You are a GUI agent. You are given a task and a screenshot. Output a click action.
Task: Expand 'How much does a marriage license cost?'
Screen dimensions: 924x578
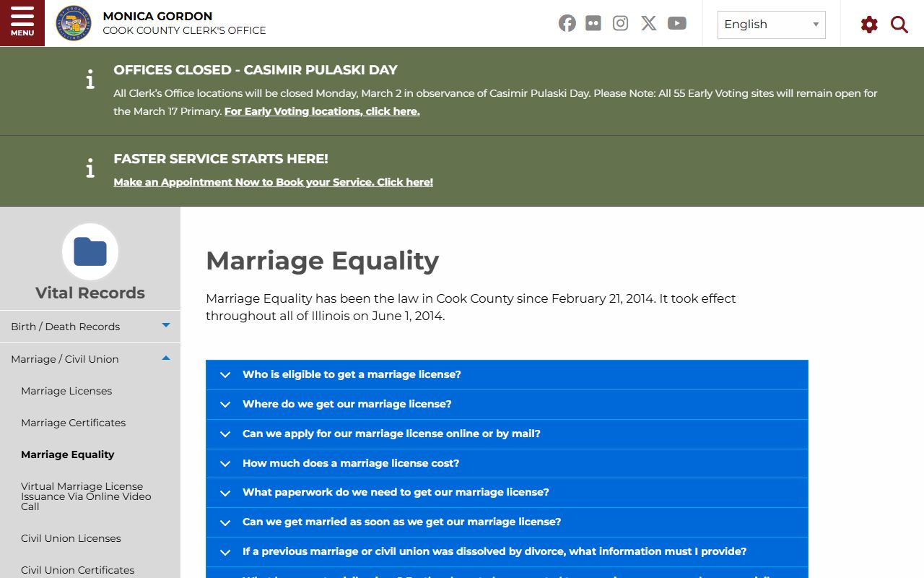coord(507,464)
